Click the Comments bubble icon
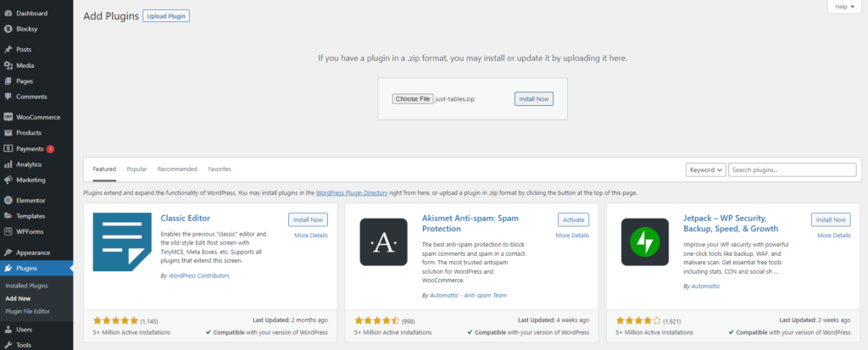868x350 pixels. click(8, 97)
